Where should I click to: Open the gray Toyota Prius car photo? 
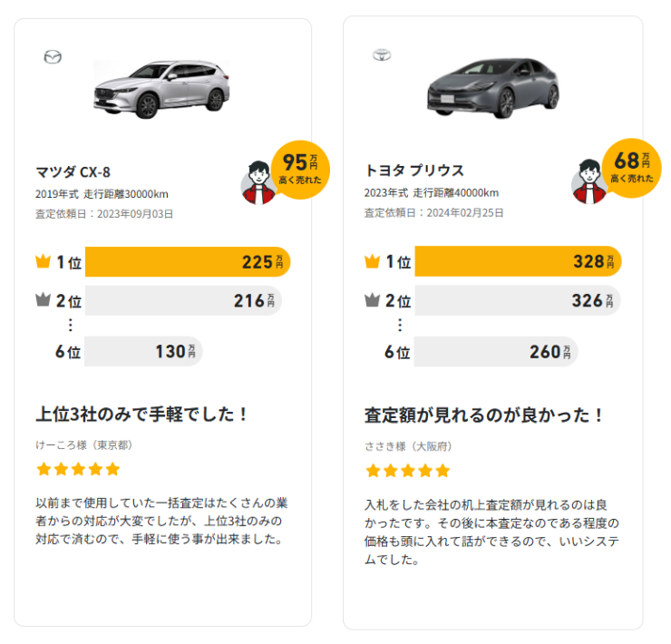click(x=492, y=88)
